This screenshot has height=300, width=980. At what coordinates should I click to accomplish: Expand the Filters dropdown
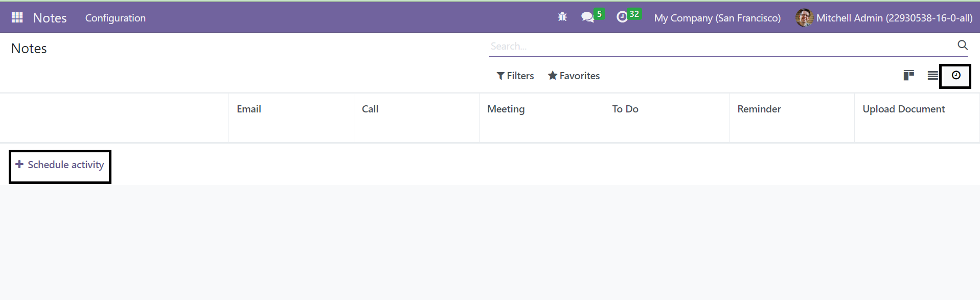(x=515, y=76)
